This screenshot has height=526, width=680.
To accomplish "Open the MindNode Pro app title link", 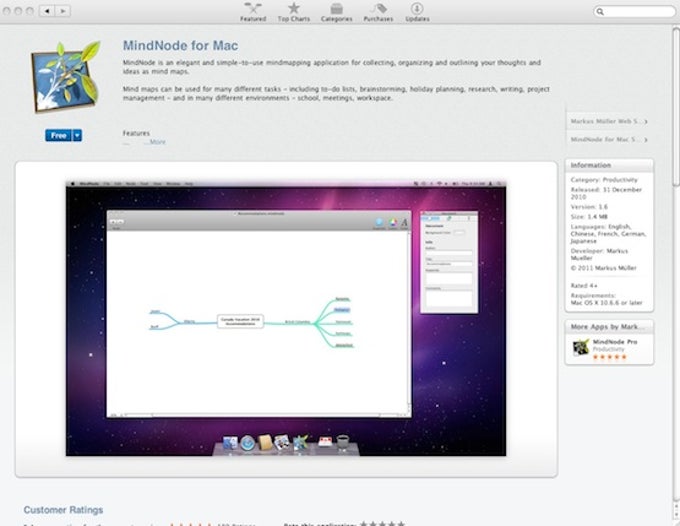I will 615,342.
